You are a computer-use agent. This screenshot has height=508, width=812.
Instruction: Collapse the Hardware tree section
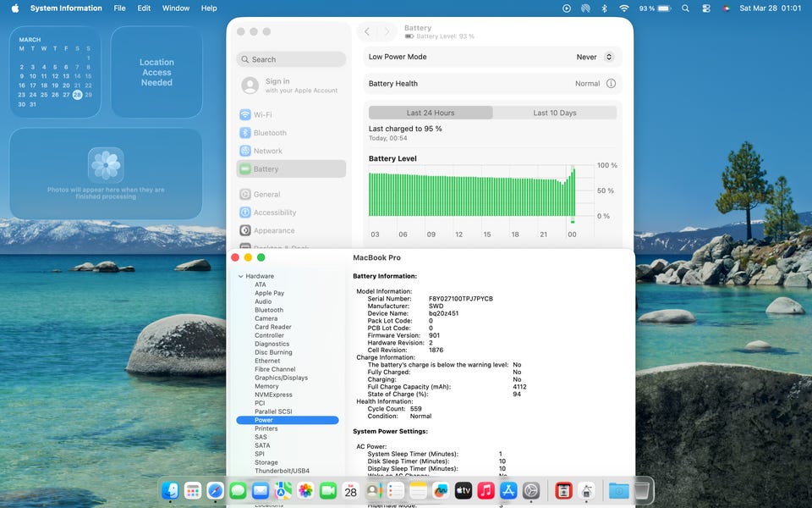click(240, 276)
